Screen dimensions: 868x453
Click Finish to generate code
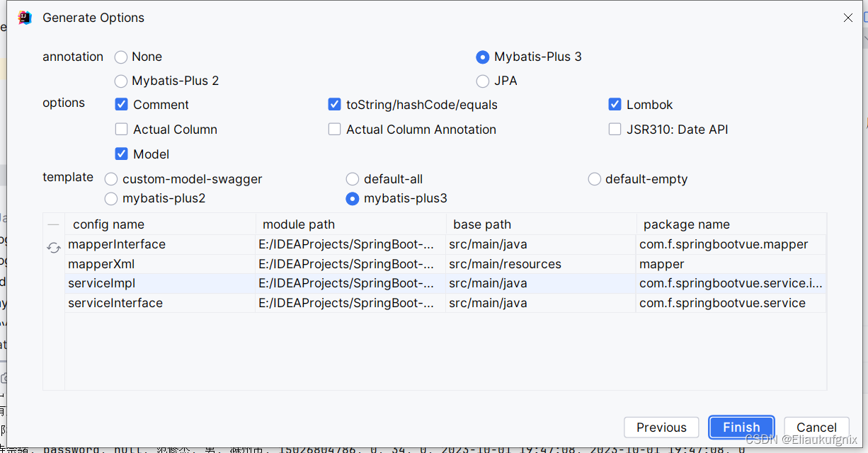[x=741, y=427]
